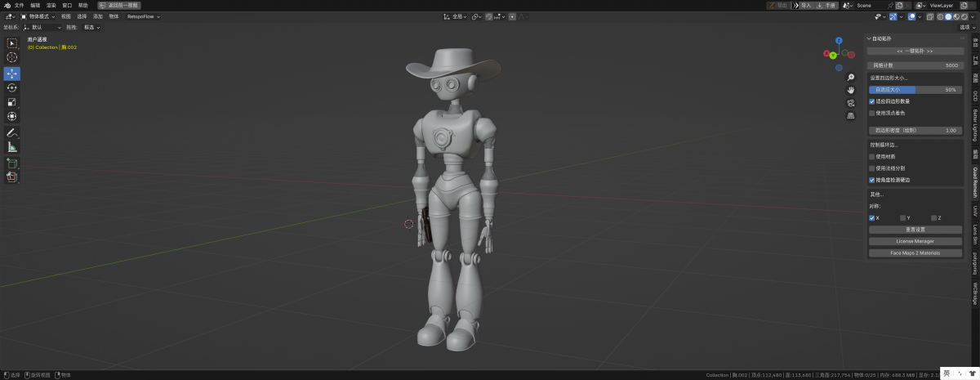The height and width of the screenshot is (380, 980).
Task: Select the Measure ruler tool
Action: pos(12,147)
